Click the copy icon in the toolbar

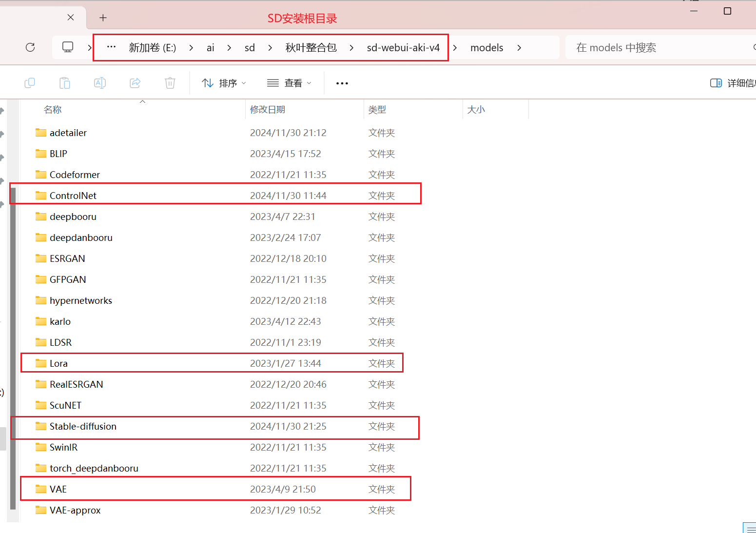click(30, 83)
